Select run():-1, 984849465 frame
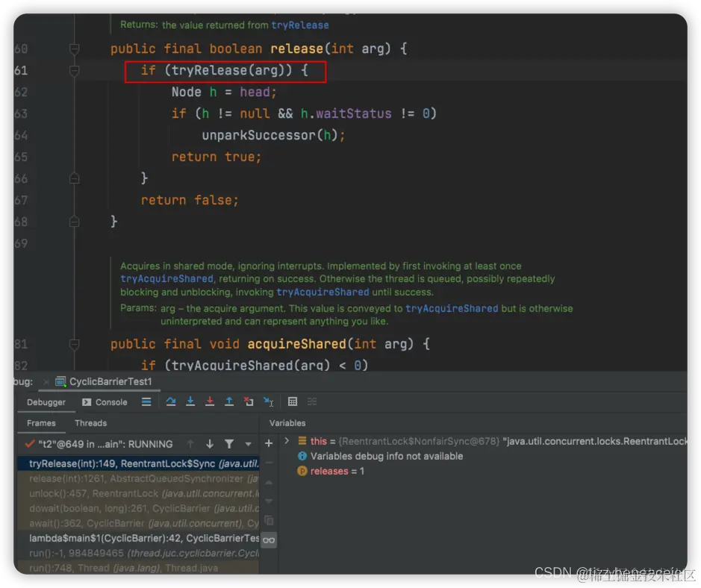This screenshot has width=701, height=588. tap(138, 553)
